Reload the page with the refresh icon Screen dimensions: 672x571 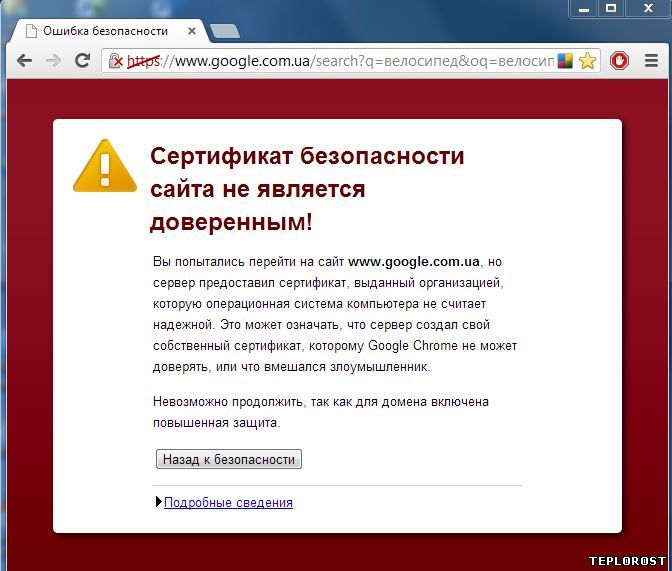(82, 60)
